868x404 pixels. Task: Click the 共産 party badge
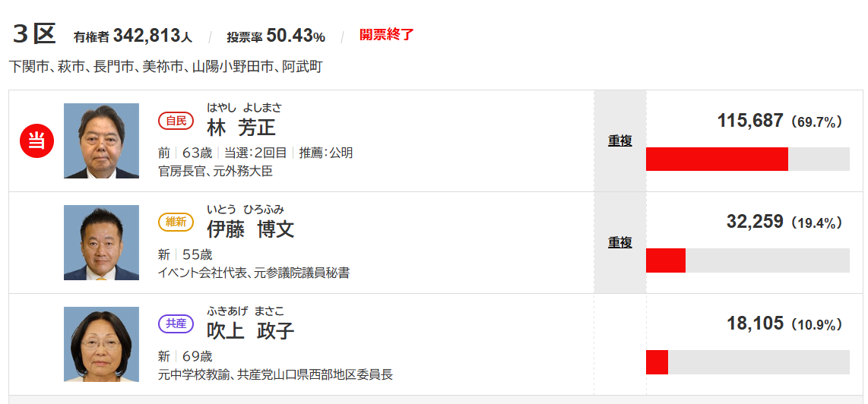click(x=176, y=324)
